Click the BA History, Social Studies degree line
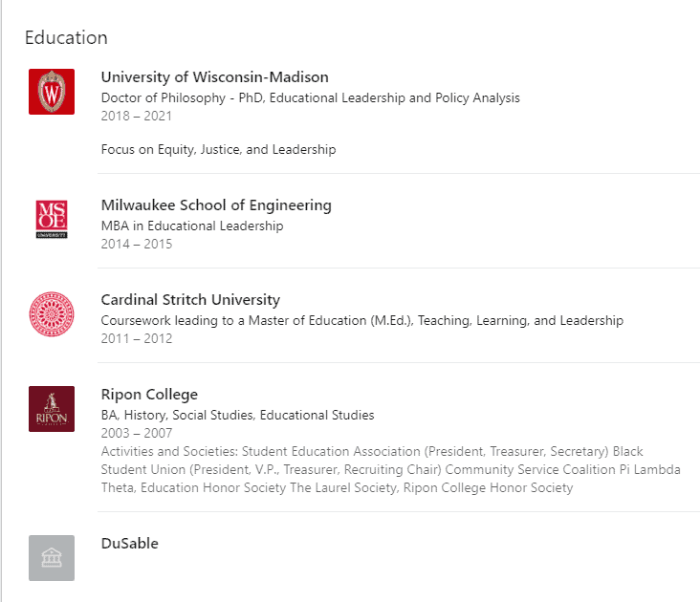 pyautogui.click(x=237, y=415)
